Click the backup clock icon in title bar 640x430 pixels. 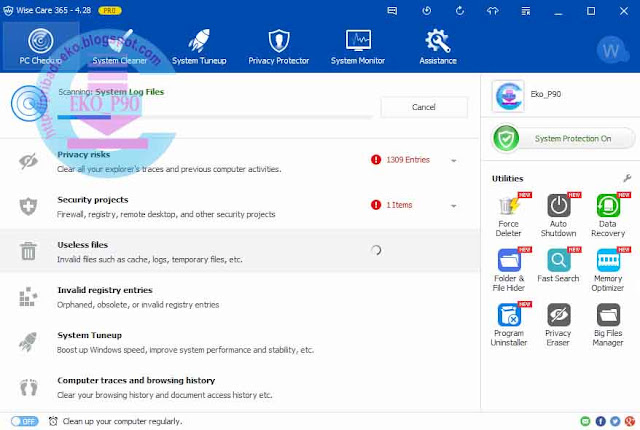coord(427,11)
